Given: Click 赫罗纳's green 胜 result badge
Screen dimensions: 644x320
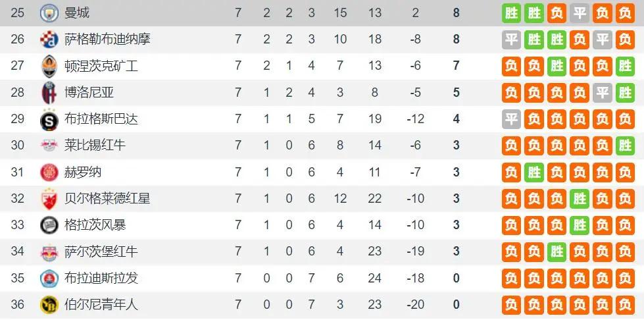Looking at the screenshot, I should tap(534, 172).
